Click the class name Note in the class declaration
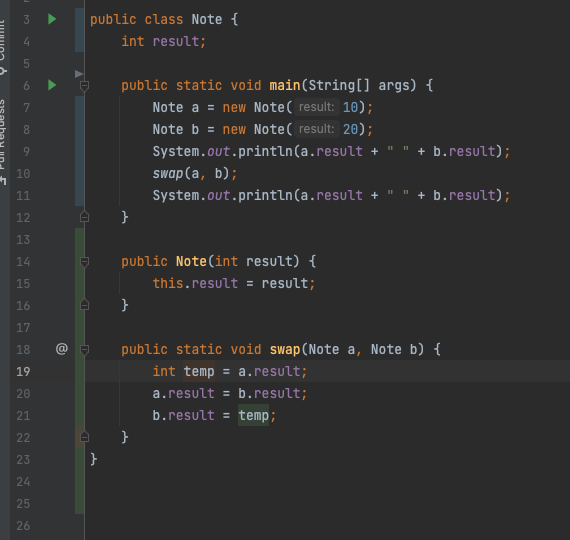The height and width of the screenshot is (540, 570). [206, 19]
